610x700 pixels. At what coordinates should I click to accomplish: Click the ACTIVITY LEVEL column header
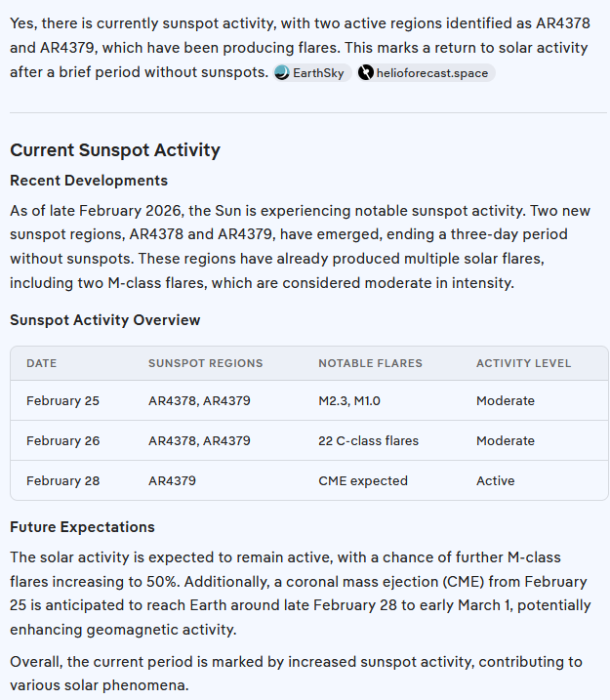[523, 363]
